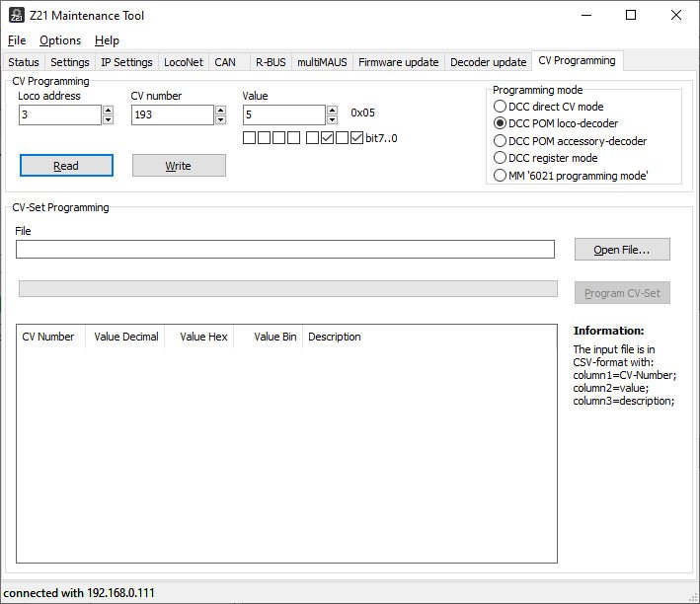Click the Loco address input field
The height and width of the screenshot is (604, 700).
[x=60, y=114]
